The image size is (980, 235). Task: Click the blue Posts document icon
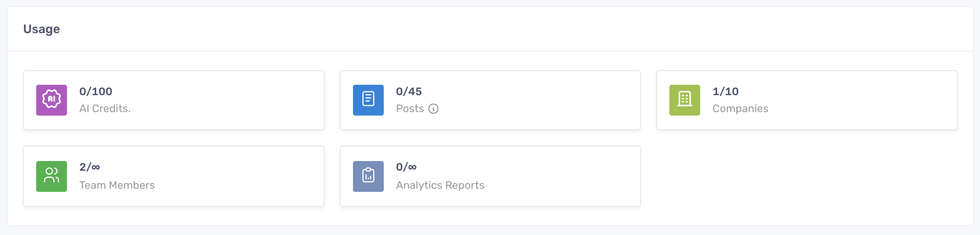(x=368, y=100)
